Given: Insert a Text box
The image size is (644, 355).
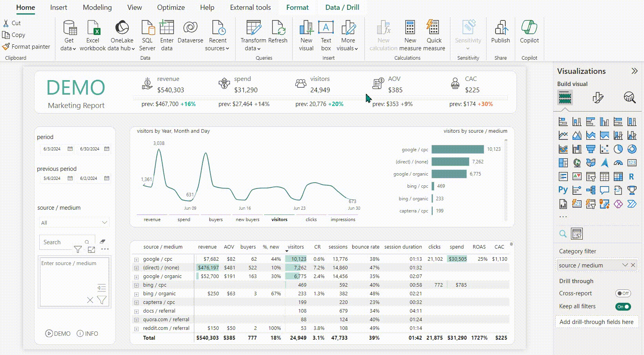Looking at the screenshot, I should click(x=326, y=33).
